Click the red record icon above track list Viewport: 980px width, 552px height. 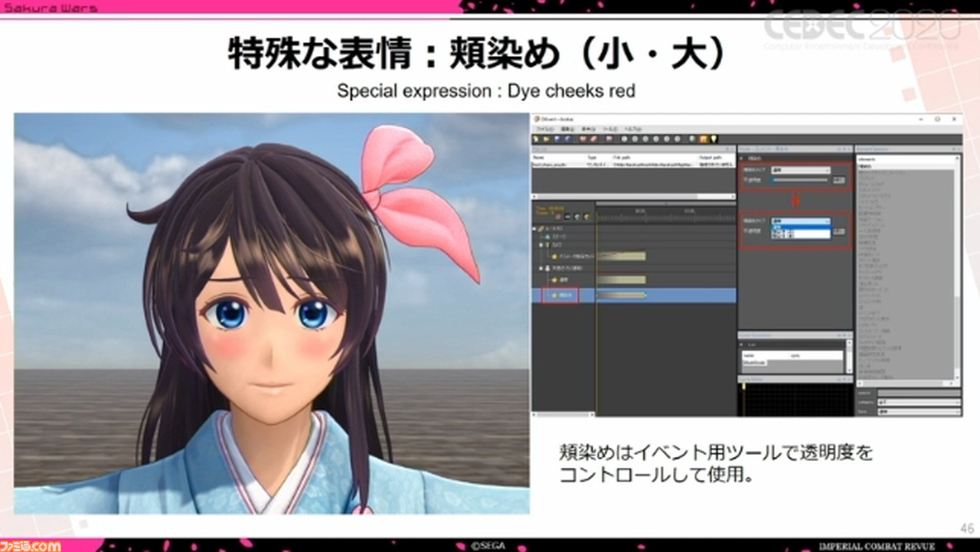click(x=557, y=217)
